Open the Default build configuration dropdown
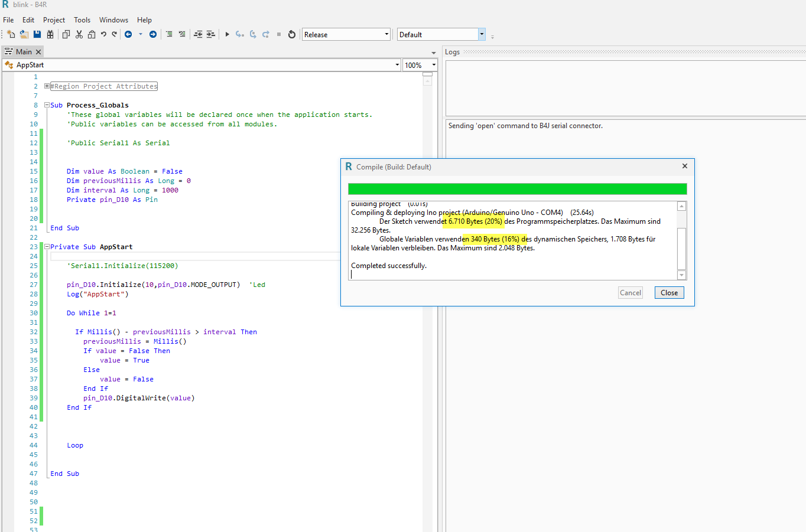This screenshot has height=532, width=806. (x=482, y=34)
